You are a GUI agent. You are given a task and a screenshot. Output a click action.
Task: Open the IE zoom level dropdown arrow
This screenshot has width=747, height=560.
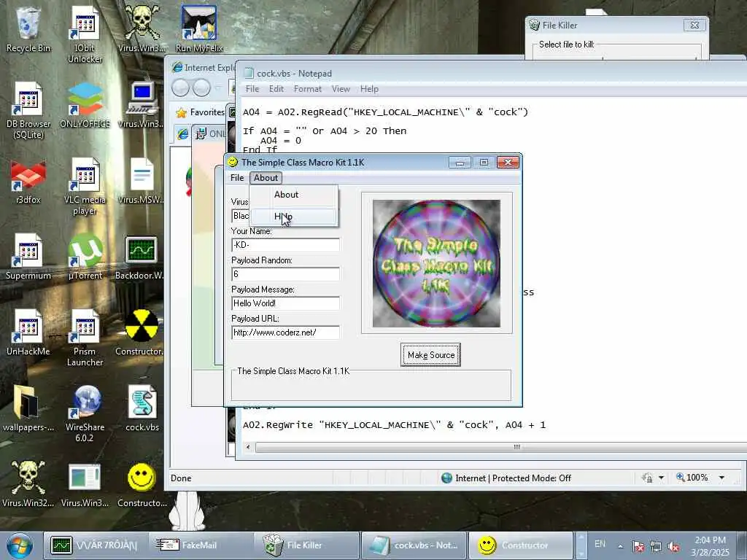tap(721, 478)
